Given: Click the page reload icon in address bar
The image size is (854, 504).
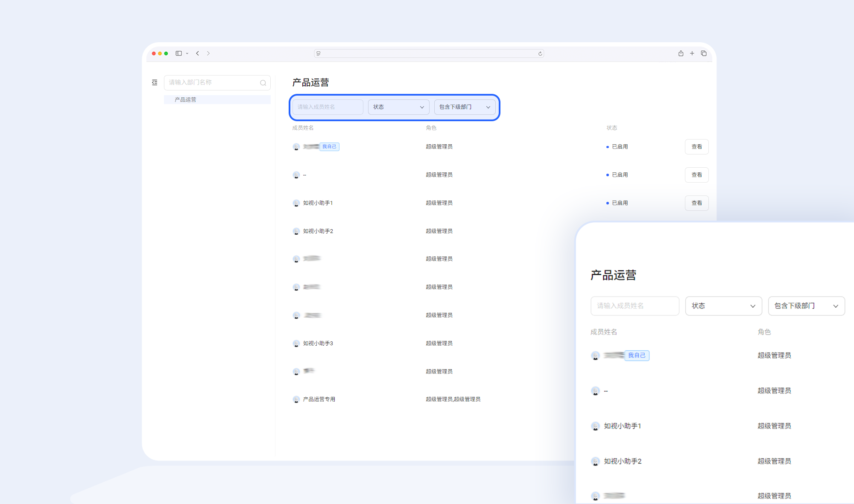Looking at the screenshot, I should (x=539, y=53).
